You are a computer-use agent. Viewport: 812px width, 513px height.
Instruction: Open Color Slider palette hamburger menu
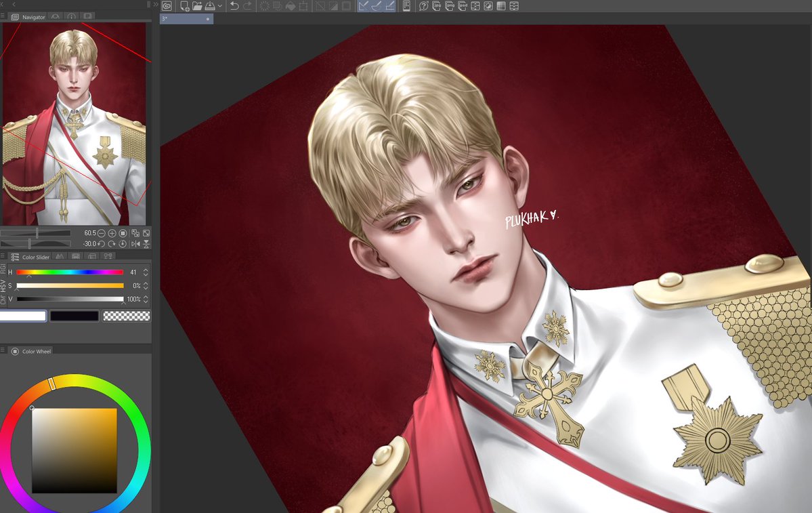[x=3, y=256]
